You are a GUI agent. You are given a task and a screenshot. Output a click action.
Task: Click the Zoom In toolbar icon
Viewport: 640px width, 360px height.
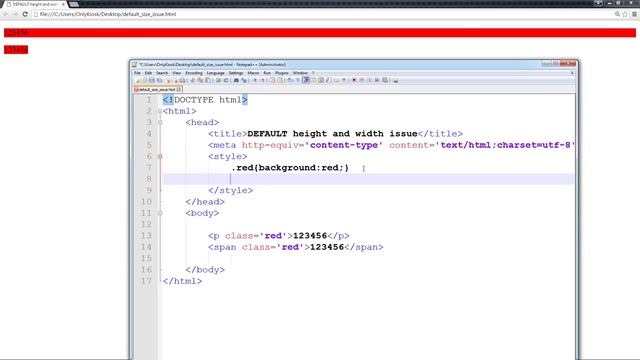(255, 80)
